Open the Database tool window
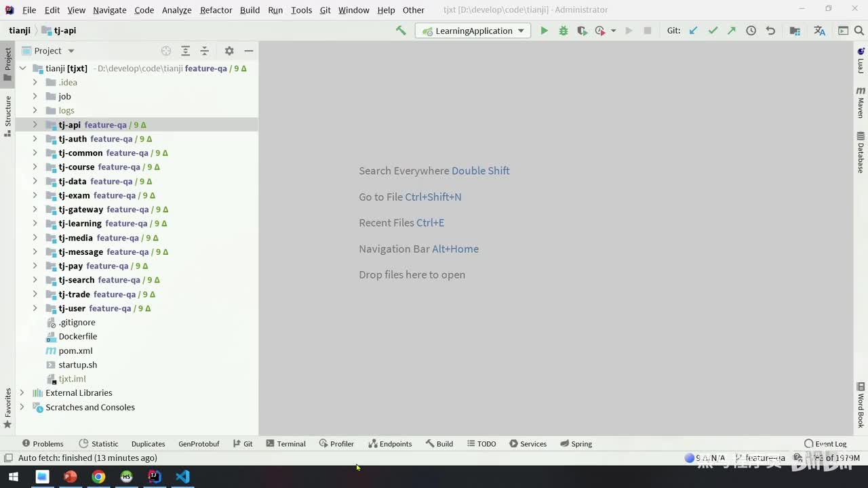This screenshot has width=868, height=488. point(861,152)
